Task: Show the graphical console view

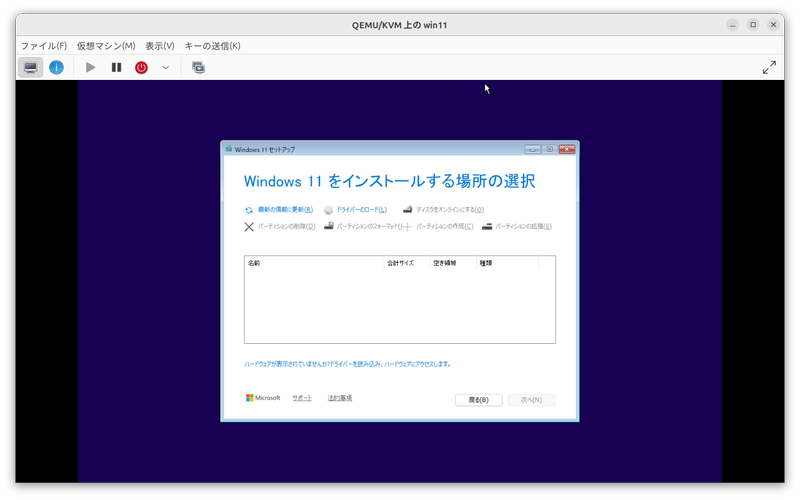Action: [31, 67]
